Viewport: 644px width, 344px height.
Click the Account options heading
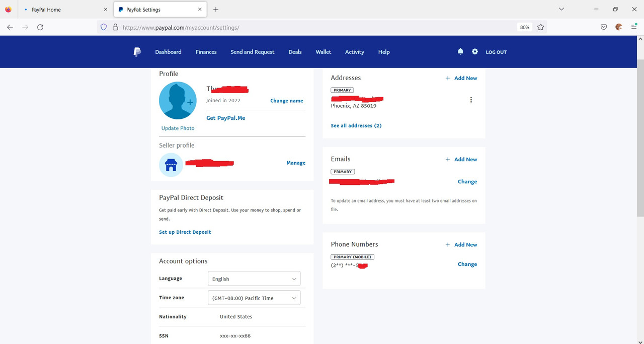pos(183,261)
